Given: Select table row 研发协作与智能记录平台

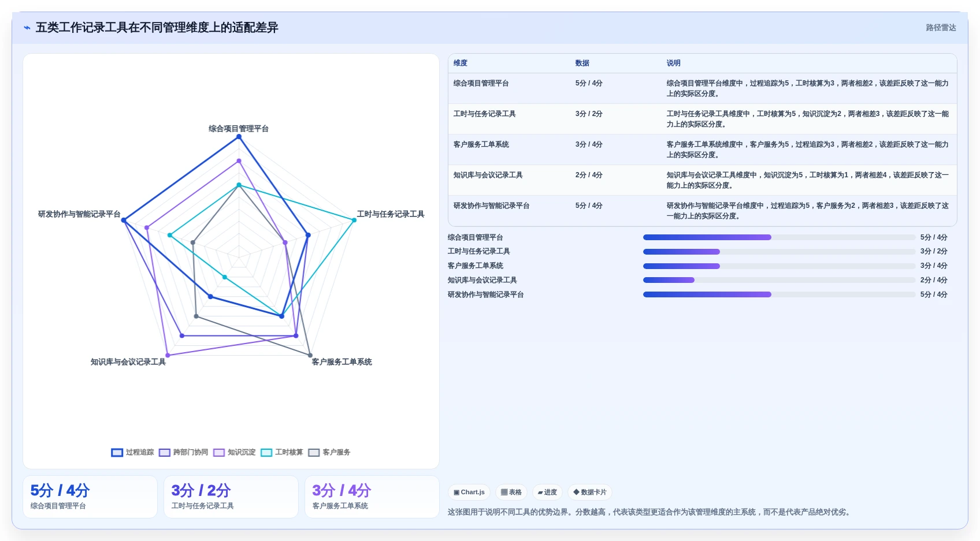Looking at the screenshot, I should 703,211.
